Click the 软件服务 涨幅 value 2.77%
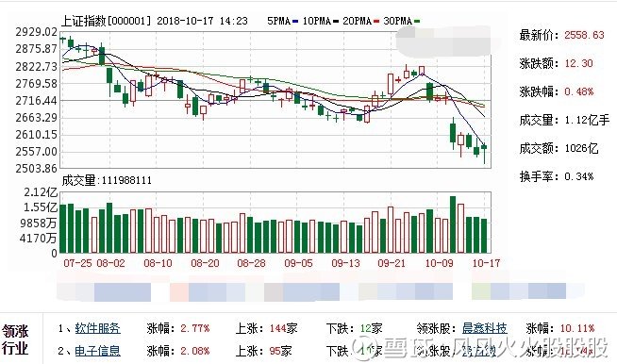The width and height of the screenshot is (617, 364). click(195, 328)
